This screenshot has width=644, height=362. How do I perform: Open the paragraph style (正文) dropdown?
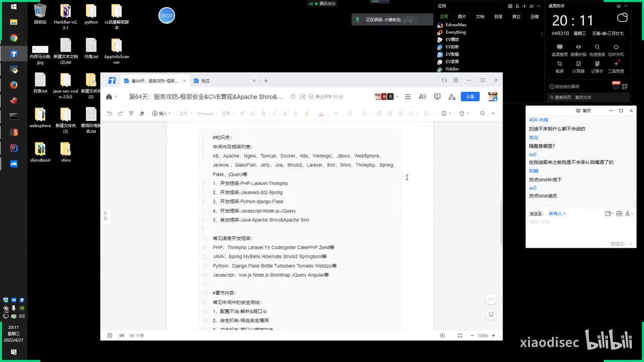point(186,113)
